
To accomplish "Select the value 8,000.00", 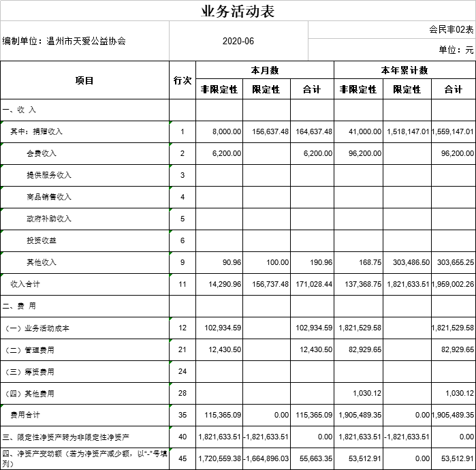I will pos(227,131).
